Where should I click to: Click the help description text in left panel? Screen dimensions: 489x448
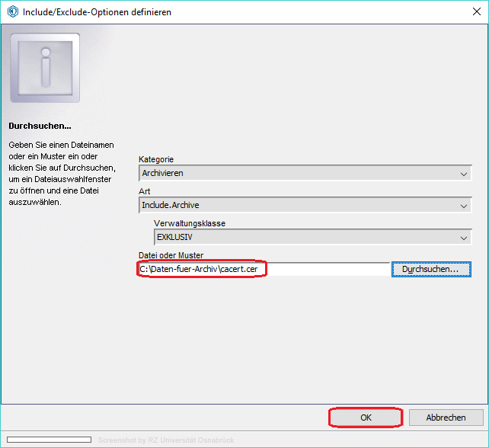click(x=61, y=173)
